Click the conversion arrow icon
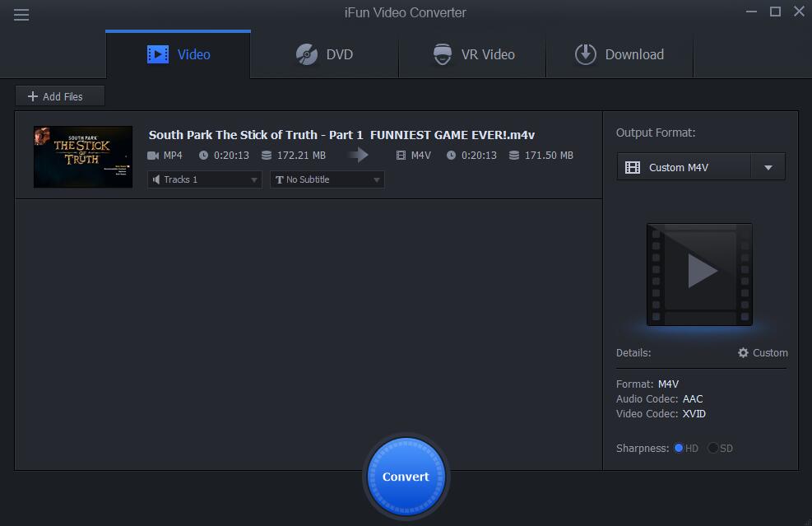The width and height of the screenshot is (812, 526). pyautogui.click(x=359, y=155)
